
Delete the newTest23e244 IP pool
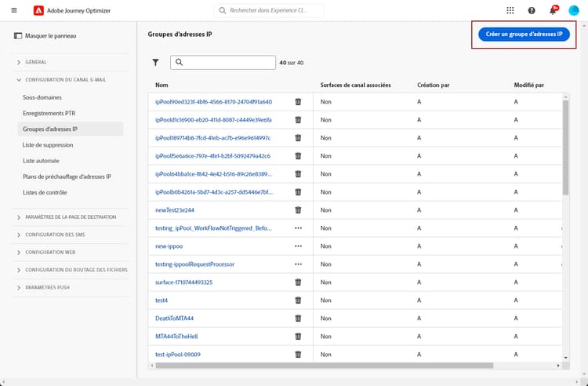point(298,209)
